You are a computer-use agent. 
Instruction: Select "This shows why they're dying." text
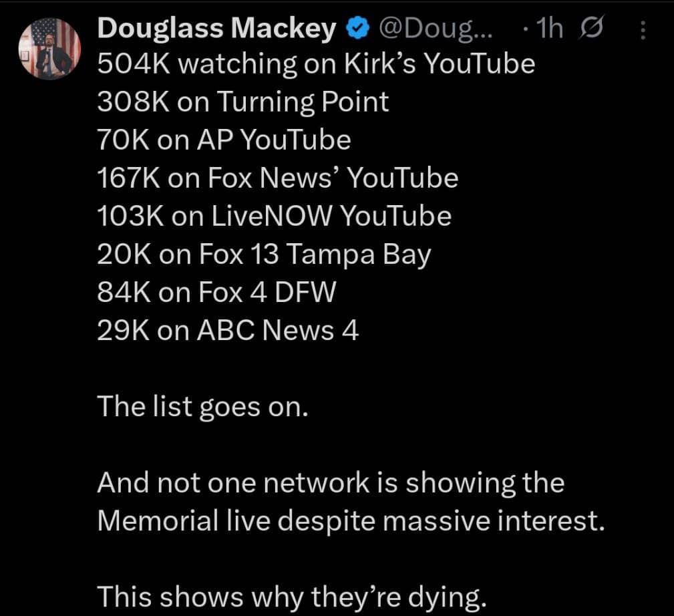click(291, 596)
